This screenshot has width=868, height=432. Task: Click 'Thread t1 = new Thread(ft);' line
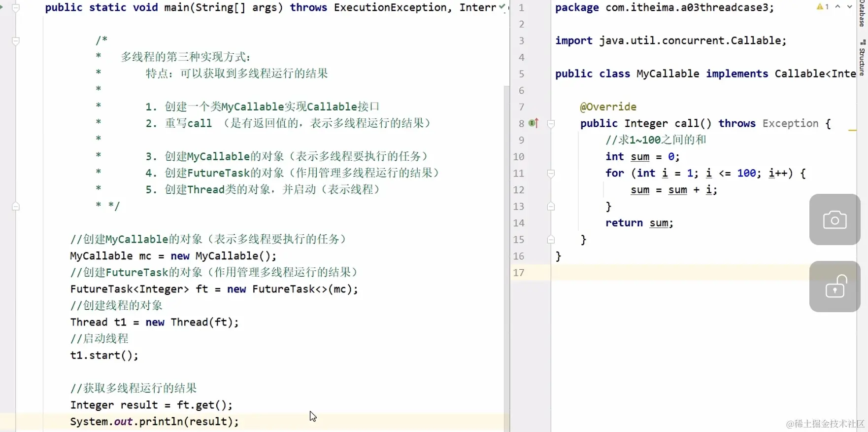point(154,322)
